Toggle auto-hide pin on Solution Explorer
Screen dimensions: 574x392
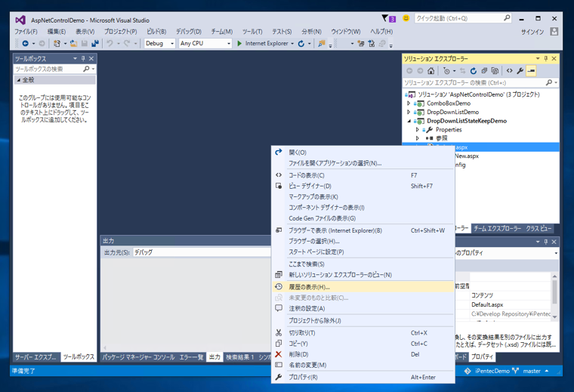click(x=546, y=59)
